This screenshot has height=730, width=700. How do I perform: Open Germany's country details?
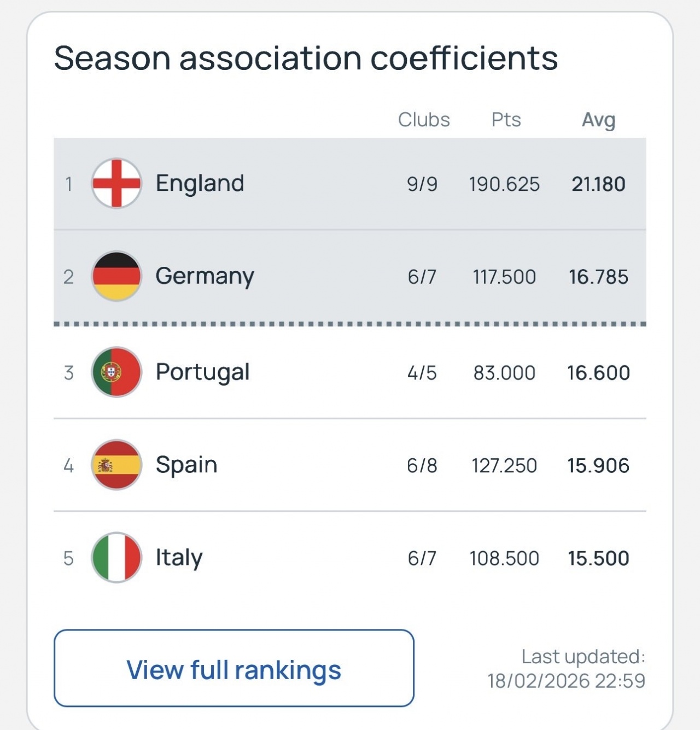coord(203,276)
